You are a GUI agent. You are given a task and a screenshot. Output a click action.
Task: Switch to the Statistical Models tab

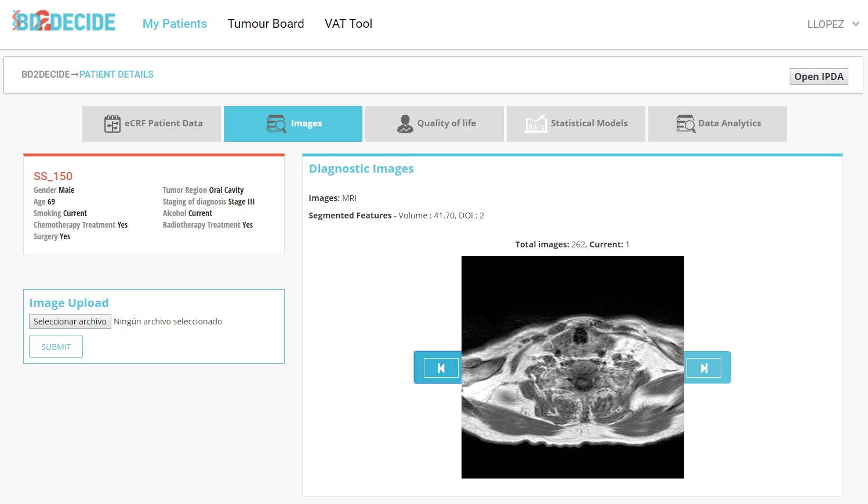pos(589,123)
